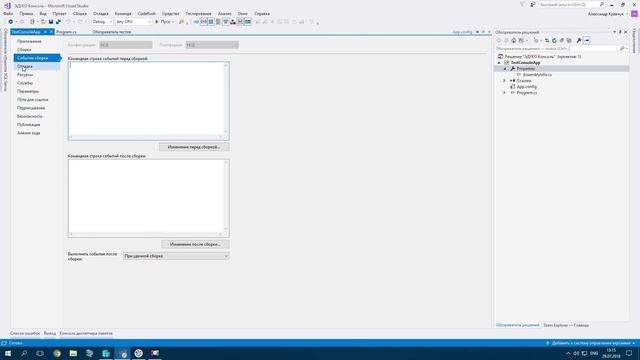Click the Properties wrench icon in Solution Explorer toolbar
Image resolution: width=640 pixels, height=360 pixels.
[x=579, y=40]
